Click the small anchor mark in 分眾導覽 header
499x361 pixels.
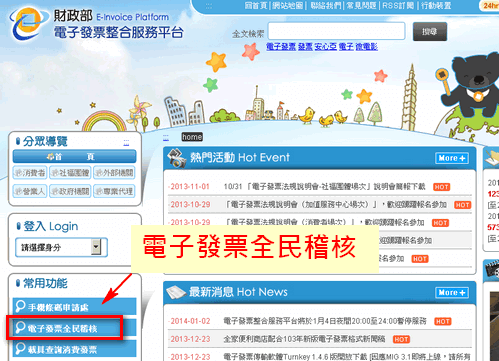point(126,143)
